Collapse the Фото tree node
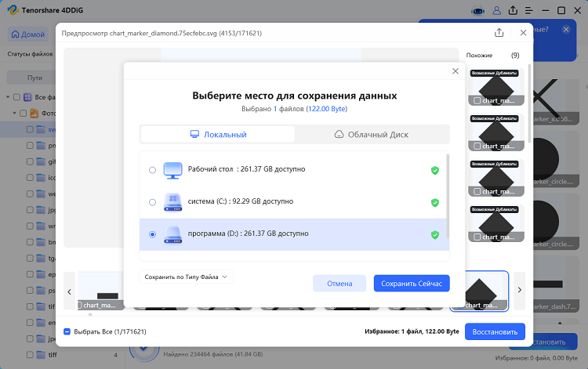This screenshot has width=588, height=369. tap(14, 113)
